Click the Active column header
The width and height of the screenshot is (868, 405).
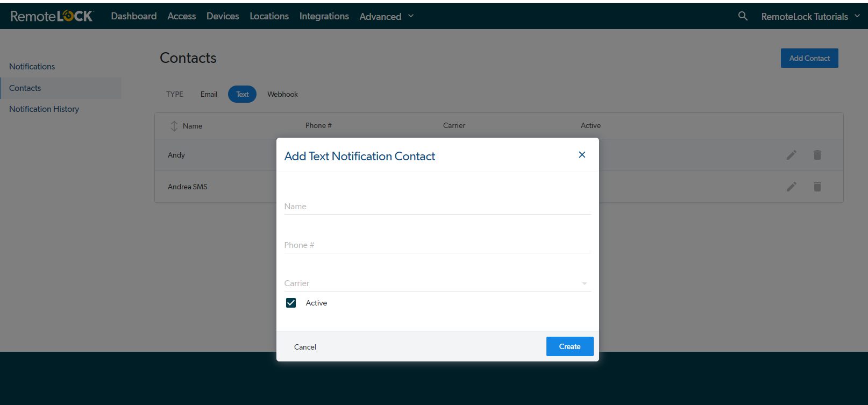point(590,125)
